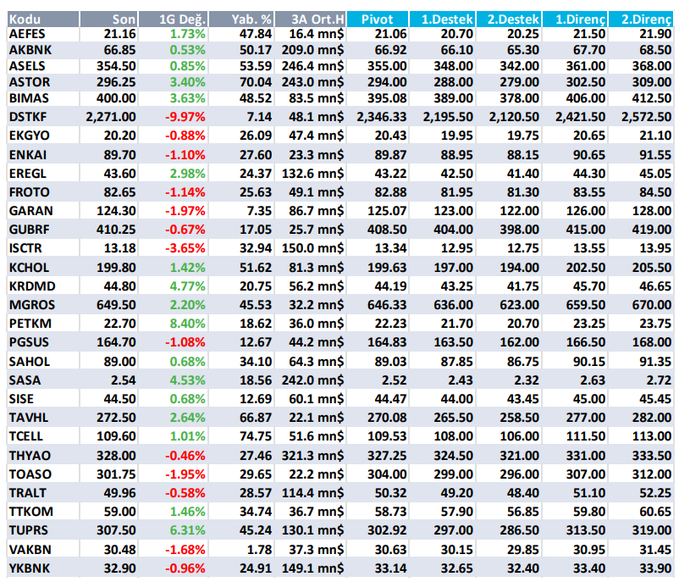Click the -3.65% change value for ISCTR
Viewport: 679px width, 582px height.
tap(185, 248)
